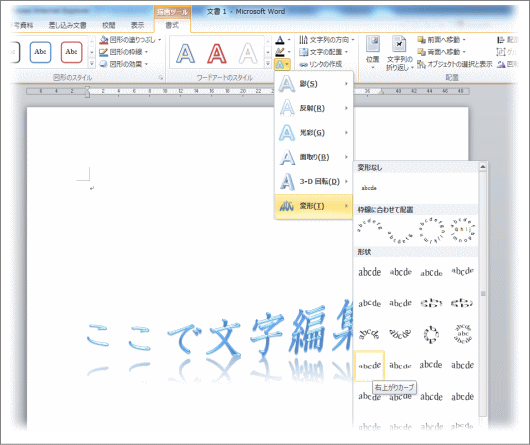Switch to the 校閲 review tab

pos(109,25)
